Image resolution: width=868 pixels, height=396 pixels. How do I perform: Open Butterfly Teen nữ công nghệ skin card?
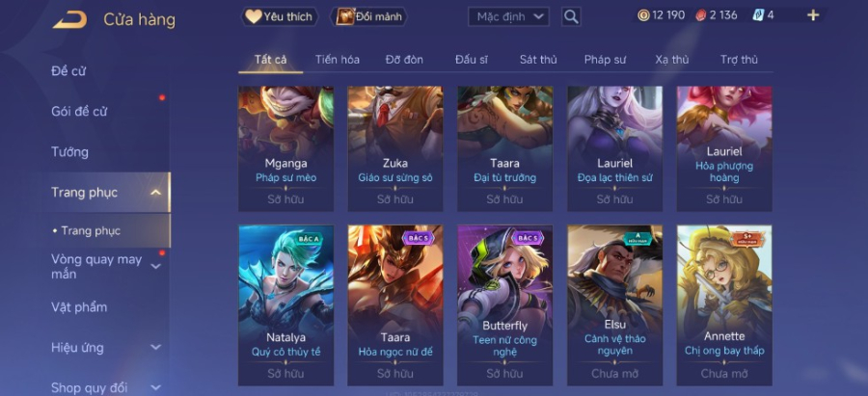[504, 305]
